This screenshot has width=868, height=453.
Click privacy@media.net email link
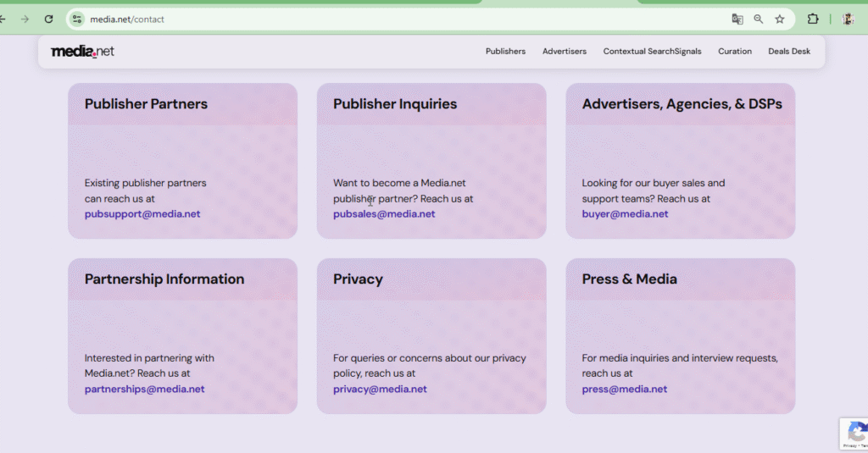click(380, 389)
